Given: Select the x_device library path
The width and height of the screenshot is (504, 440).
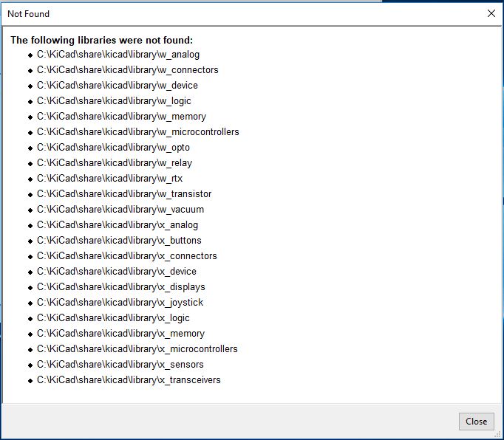Looking at the screenshot, I should [116, 272].
